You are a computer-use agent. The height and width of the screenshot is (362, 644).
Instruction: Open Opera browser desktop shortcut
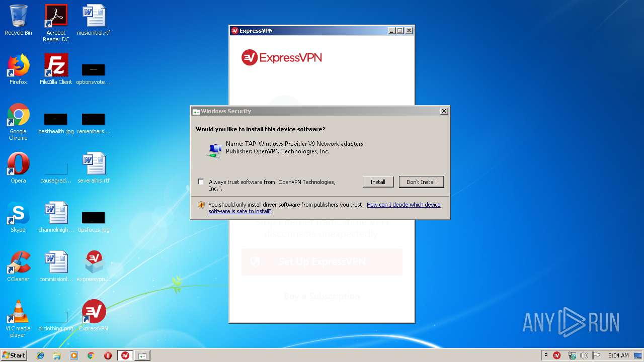point(18,168)
